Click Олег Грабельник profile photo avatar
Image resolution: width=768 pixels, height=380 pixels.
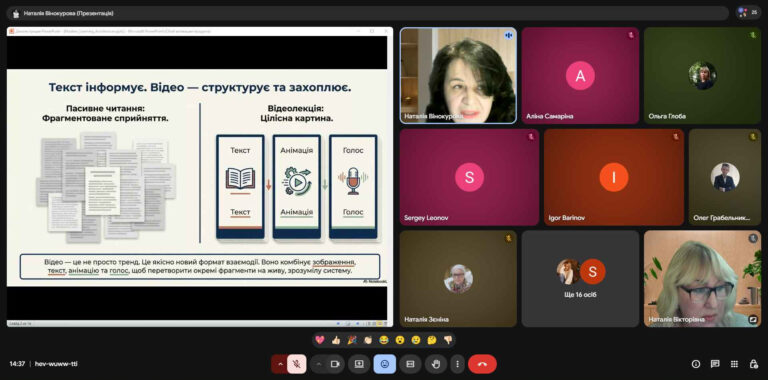(x=725, y=177)
